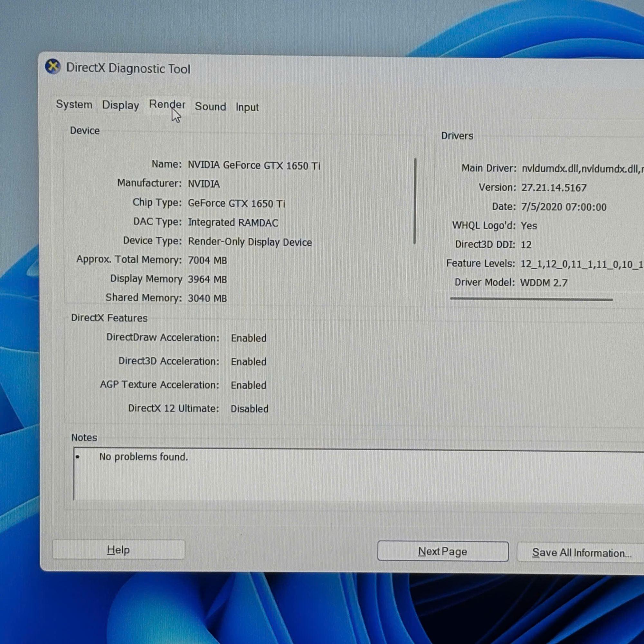Click the driver version '27.21.14.5167'
This screenshot has height=644, width=644.
(554, 188)
